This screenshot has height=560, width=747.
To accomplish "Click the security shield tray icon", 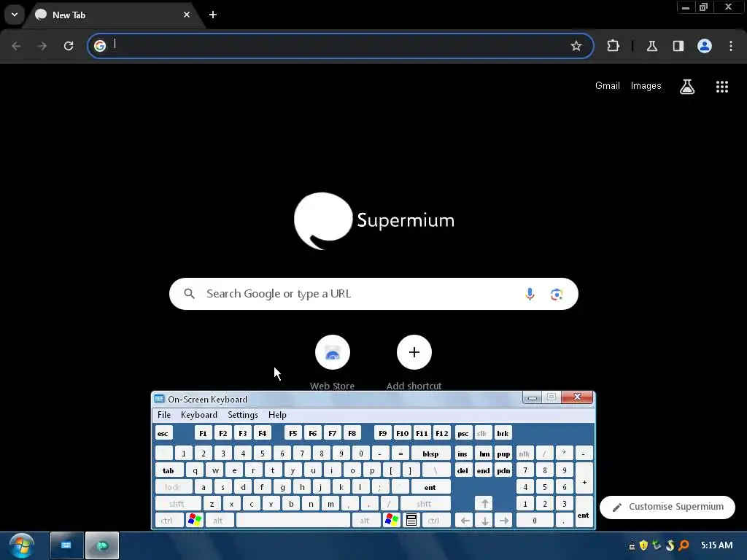I will [643, 545].
